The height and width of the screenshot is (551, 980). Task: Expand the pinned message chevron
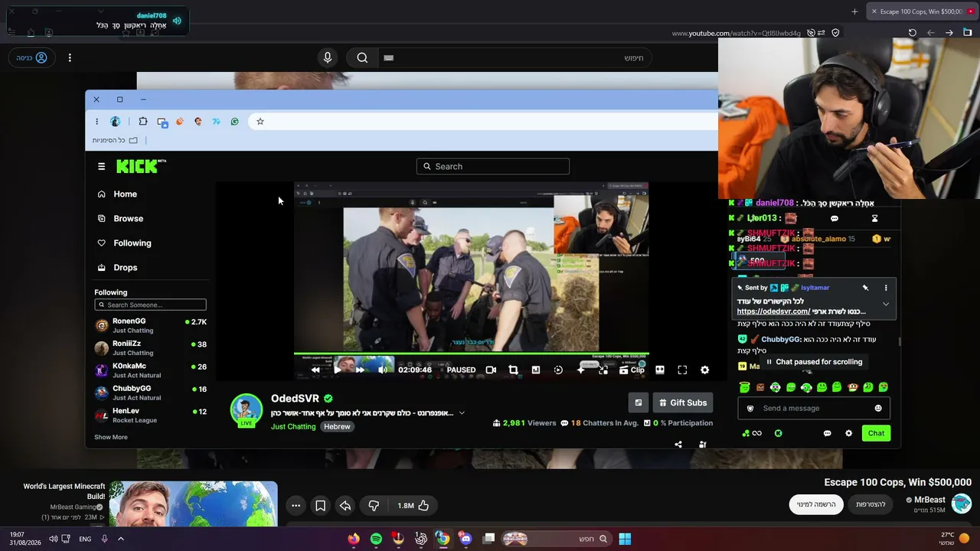[x=886, y=304]
